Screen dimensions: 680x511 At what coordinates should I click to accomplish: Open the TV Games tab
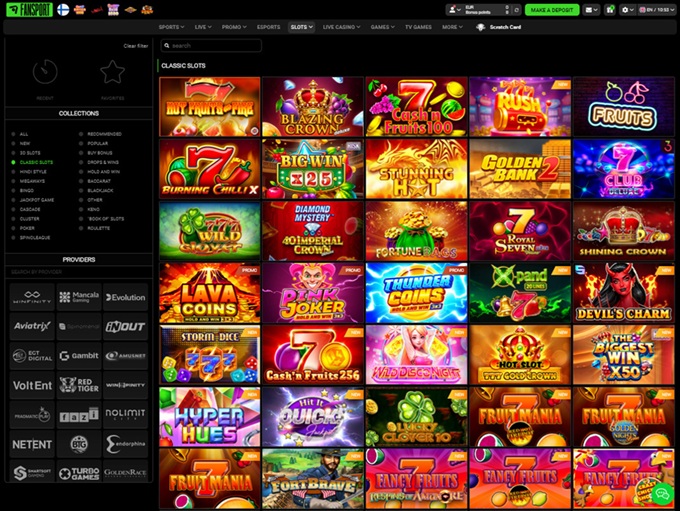[x=418, y=27]
